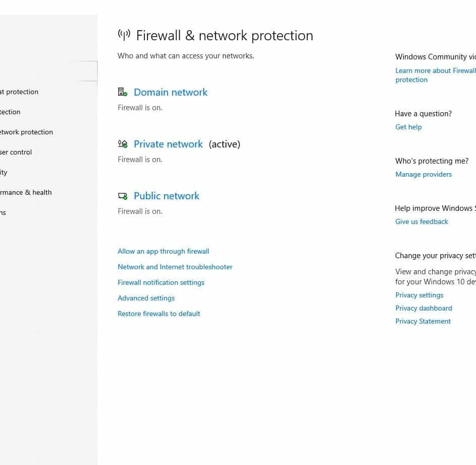This screenshot has width=476, height=465.
Task: Choose Restore firewalls to default
Action: click(159, 314)
